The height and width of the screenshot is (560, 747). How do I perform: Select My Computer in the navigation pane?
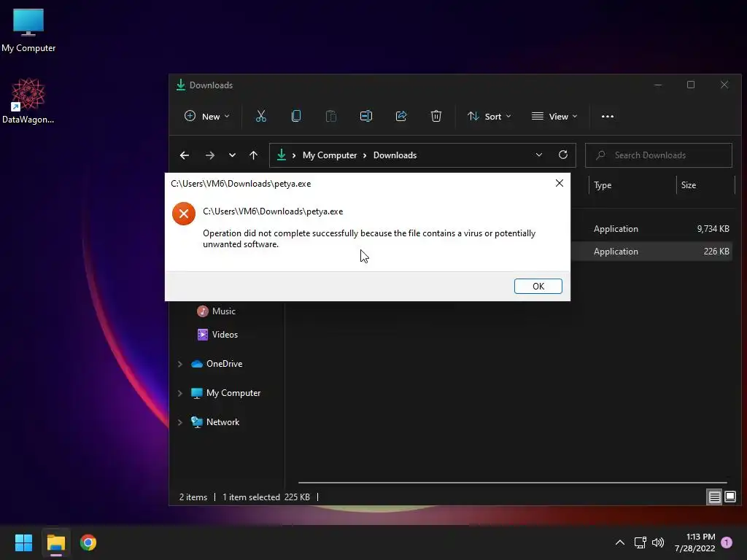226,393
